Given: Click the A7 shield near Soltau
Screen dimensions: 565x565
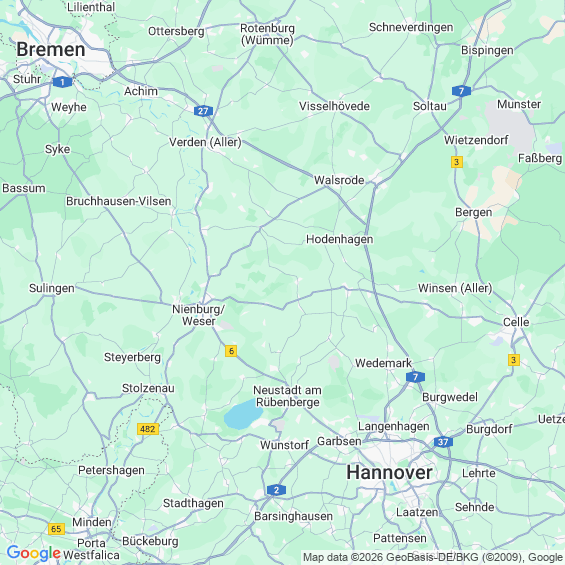Looking at the screenshot, I should point(461,91).
